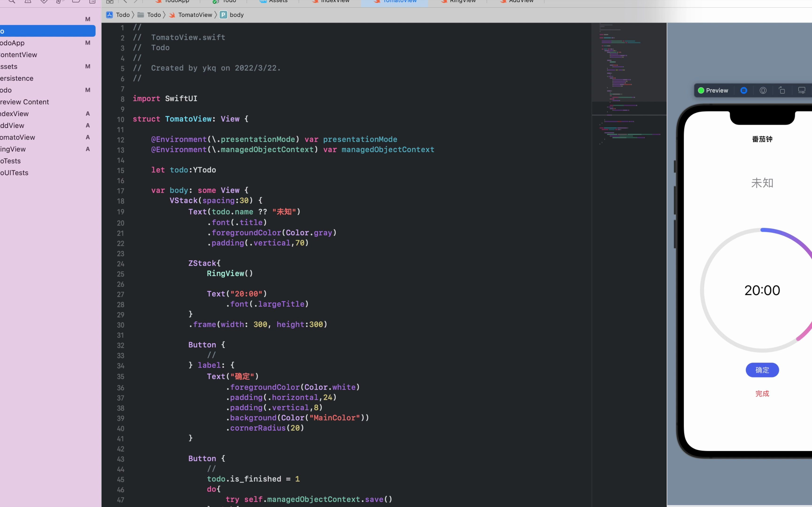Click the green Preview status indicator

[x=701, y=91]
